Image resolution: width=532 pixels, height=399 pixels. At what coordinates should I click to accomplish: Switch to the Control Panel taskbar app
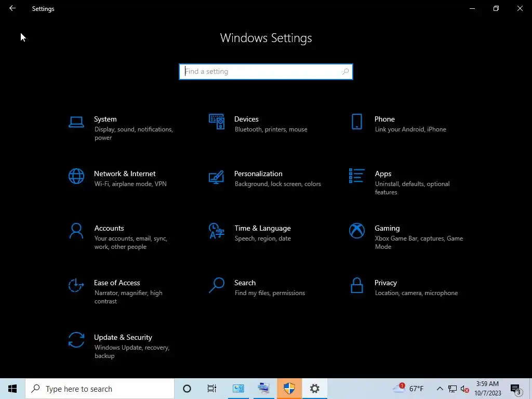click(238, 389)
